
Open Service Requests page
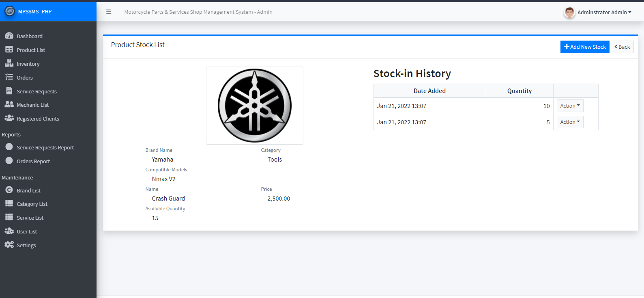[x=48, y=91]
